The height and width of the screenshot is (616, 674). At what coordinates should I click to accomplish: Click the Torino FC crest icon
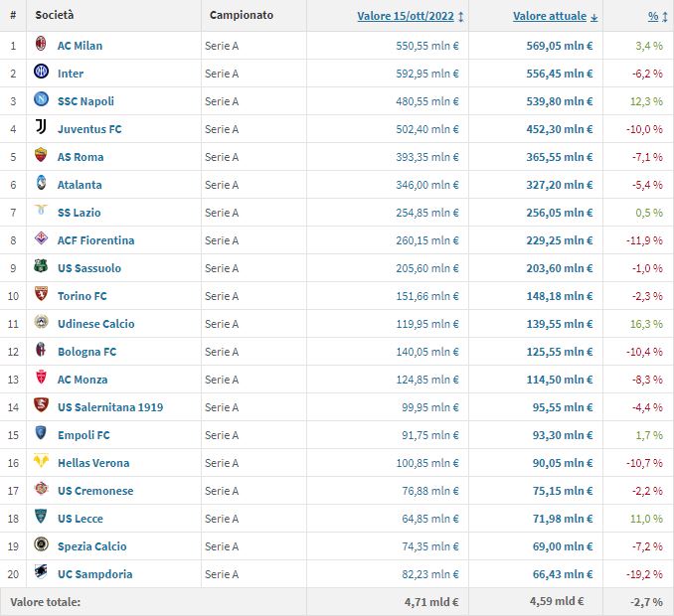tap(41, 296)
